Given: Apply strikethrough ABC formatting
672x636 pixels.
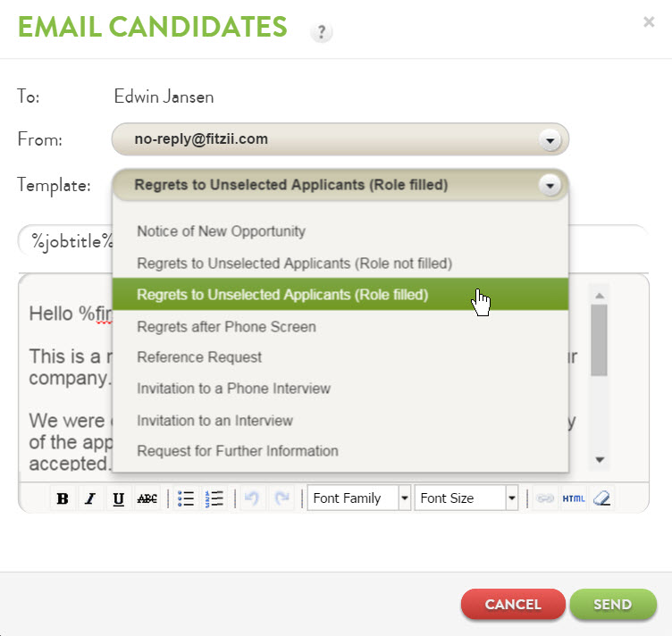Looking at the screenshot, I should pos(147,498).
